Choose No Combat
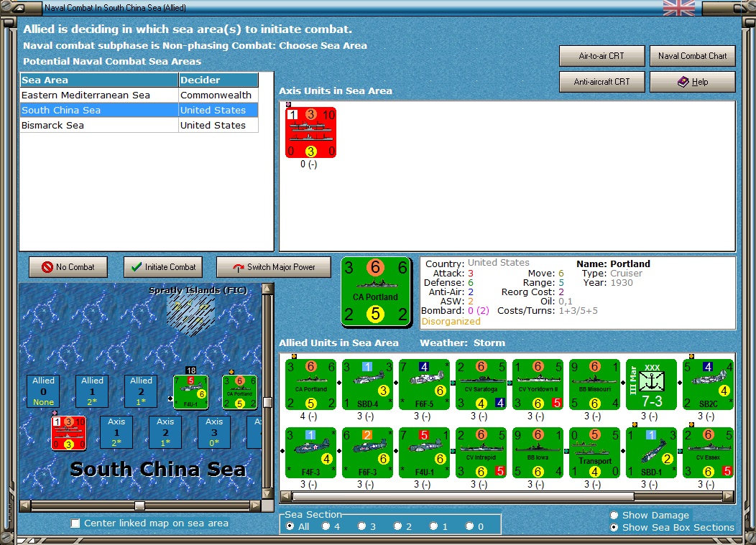Viewport: 756px width, 545px height. (68, 267)
